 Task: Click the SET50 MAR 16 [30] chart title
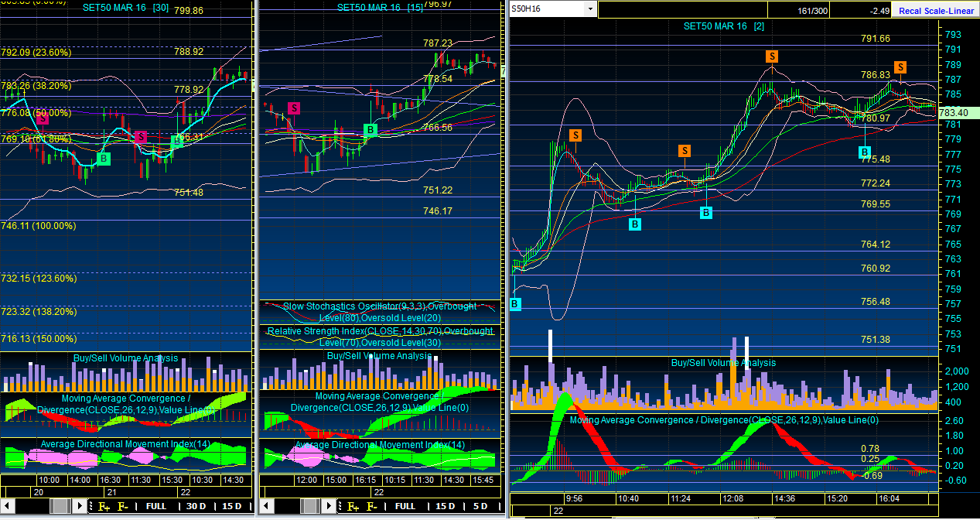[x=126, y=9]
